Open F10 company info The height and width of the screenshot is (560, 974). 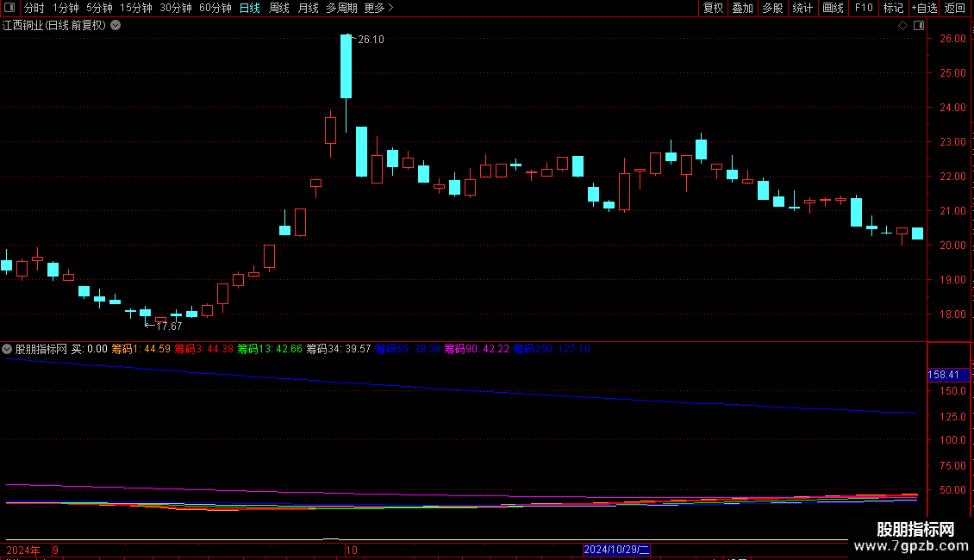[864, 8]
